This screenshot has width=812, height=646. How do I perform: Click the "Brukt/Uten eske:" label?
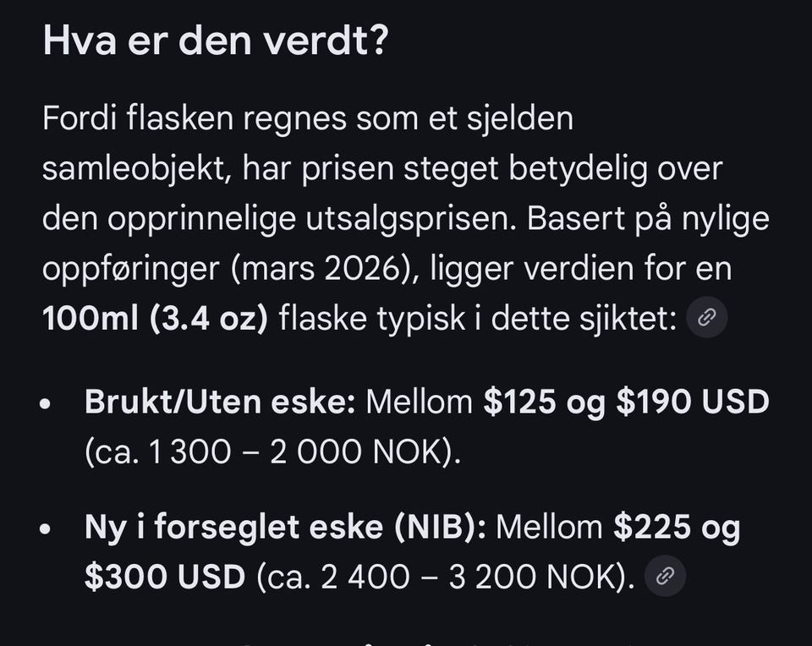pyautogui.click(x=220, y=402)
